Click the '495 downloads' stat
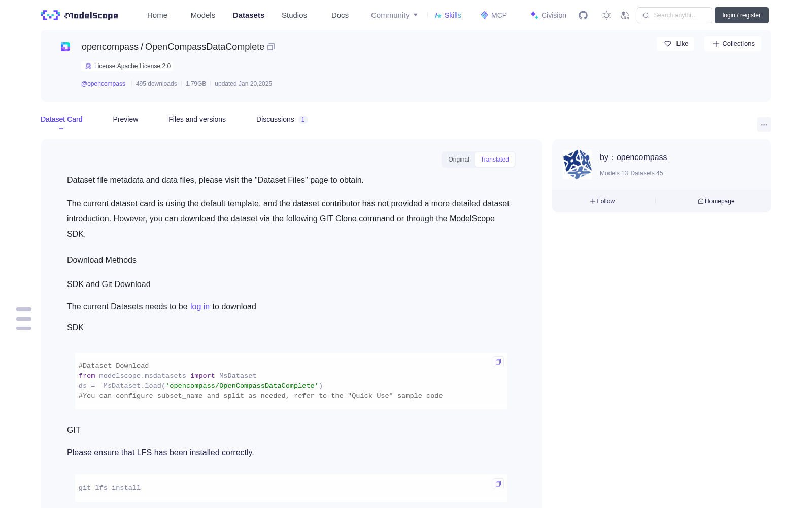This screenshot has width=812, height=508. tap(156, 84)
